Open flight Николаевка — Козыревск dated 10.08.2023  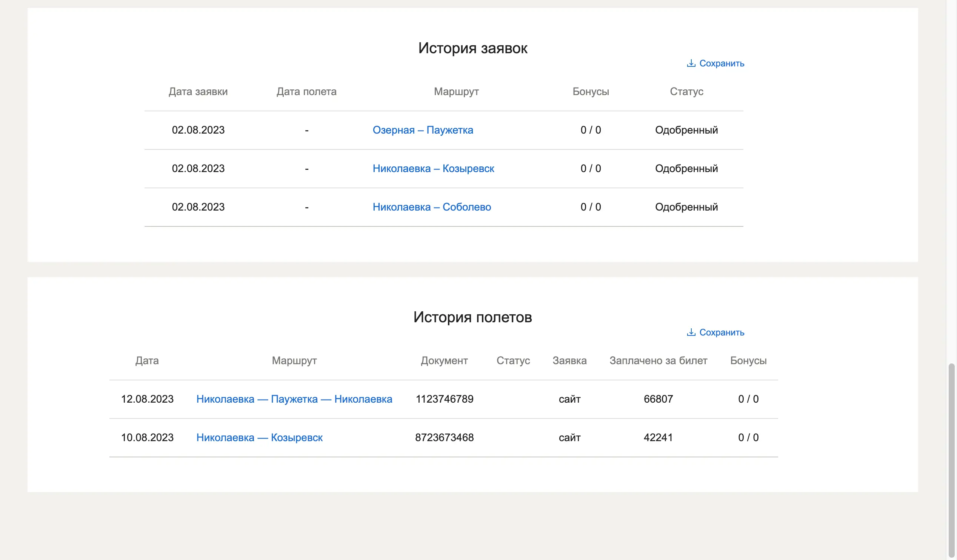259,437
